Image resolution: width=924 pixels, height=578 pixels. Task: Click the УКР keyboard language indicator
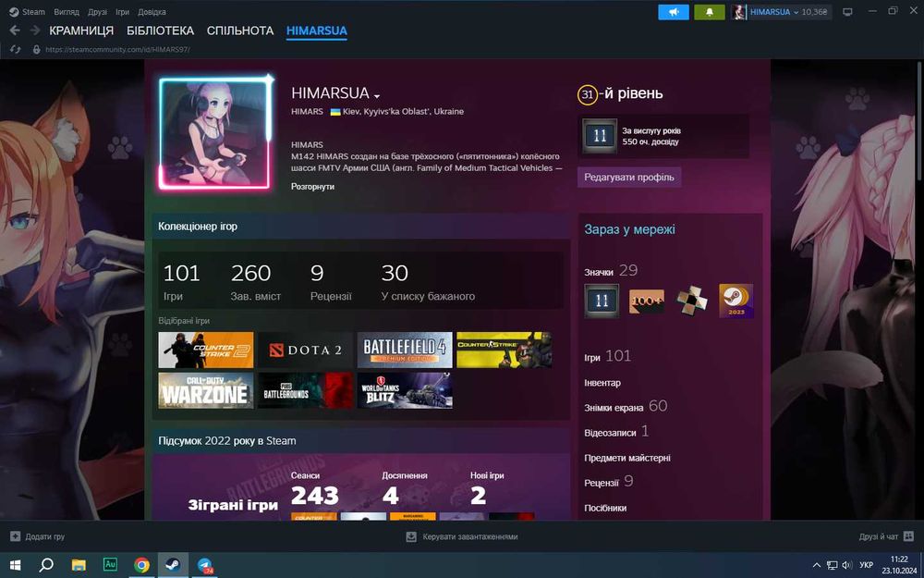click(867, 565)
